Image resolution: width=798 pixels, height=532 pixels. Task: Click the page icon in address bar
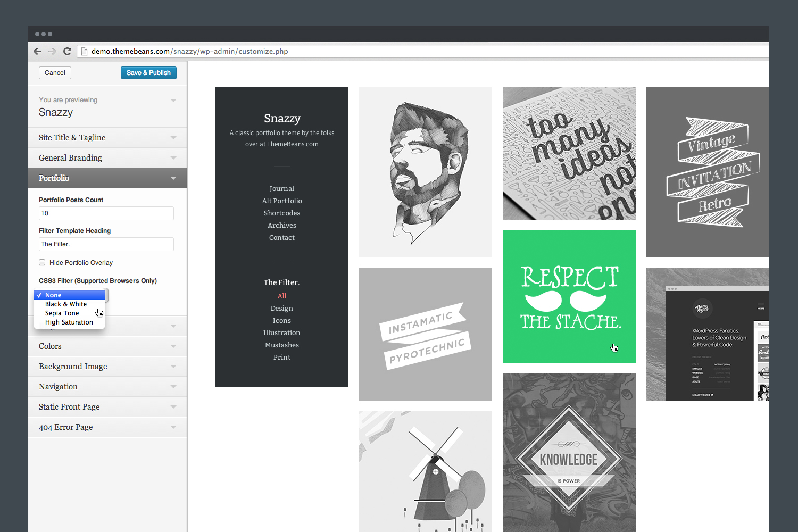tap(83, 51)
